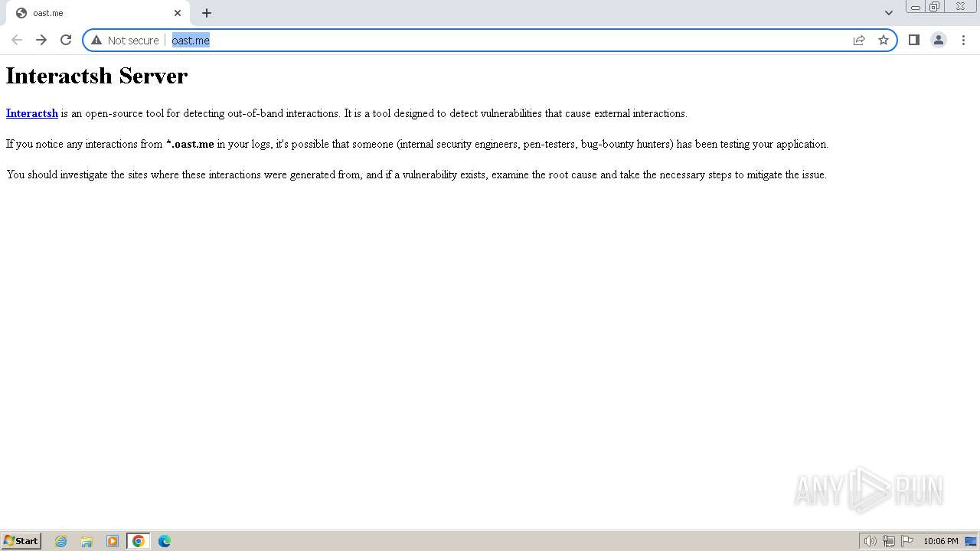
Task: Open the Chrome side panel
Action: pos(913,40)
